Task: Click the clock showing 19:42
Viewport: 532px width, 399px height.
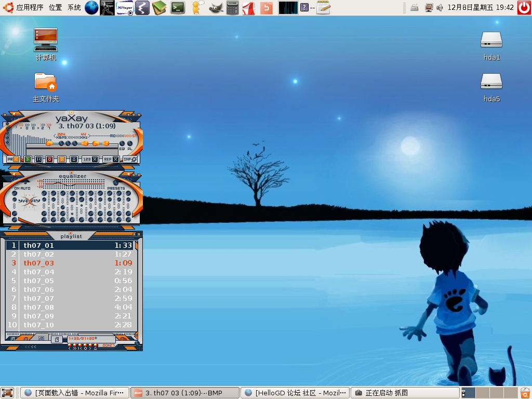Action: point(481,7)
